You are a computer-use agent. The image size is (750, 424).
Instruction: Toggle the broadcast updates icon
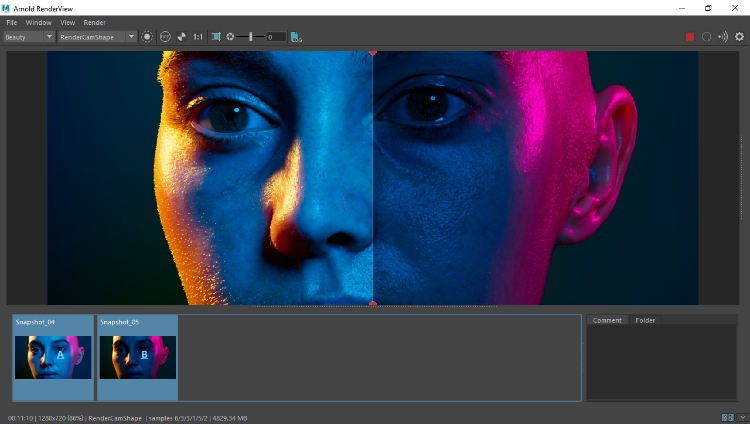pyautogui.click(x=722, y=37)
